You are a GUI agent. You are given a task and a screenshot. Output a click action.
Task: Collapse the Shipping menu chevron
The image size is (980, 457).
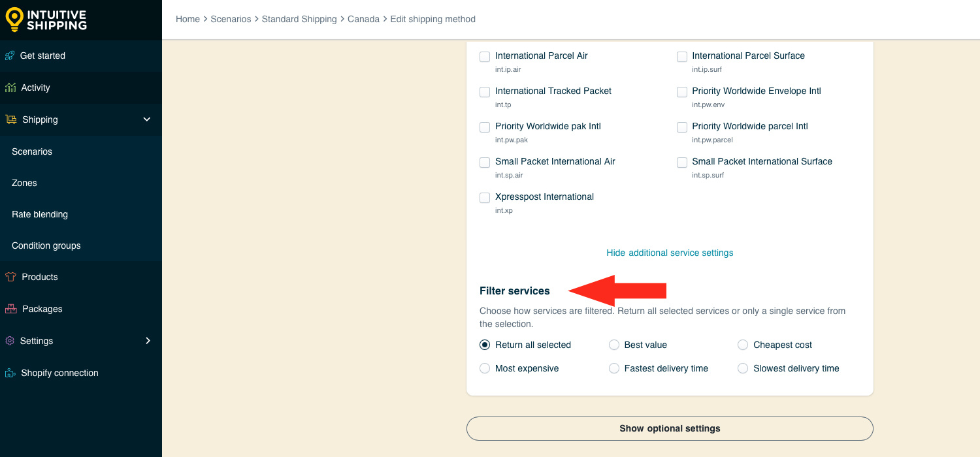[147, 119]
